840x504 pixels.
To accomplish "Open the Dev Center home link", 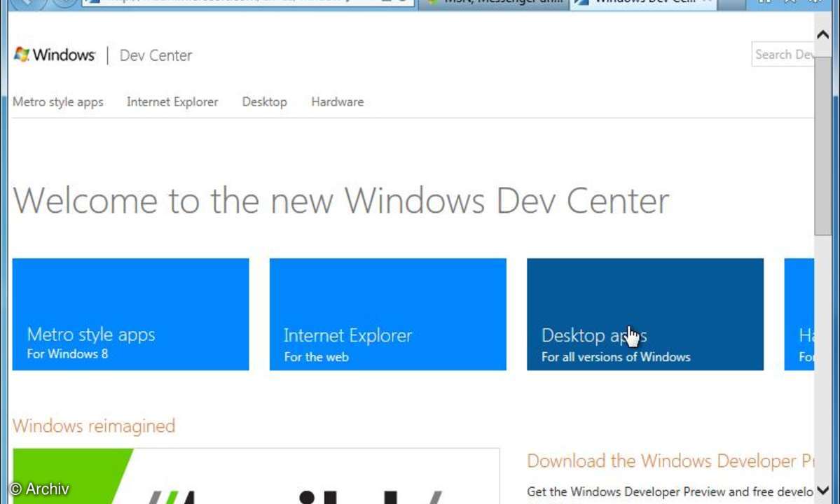I will (156, 55).
